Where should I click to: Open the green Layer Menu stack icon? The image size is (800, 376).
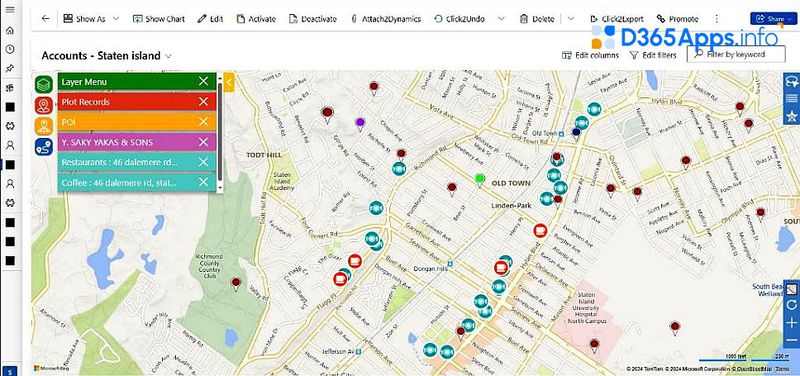pos(44,84)
